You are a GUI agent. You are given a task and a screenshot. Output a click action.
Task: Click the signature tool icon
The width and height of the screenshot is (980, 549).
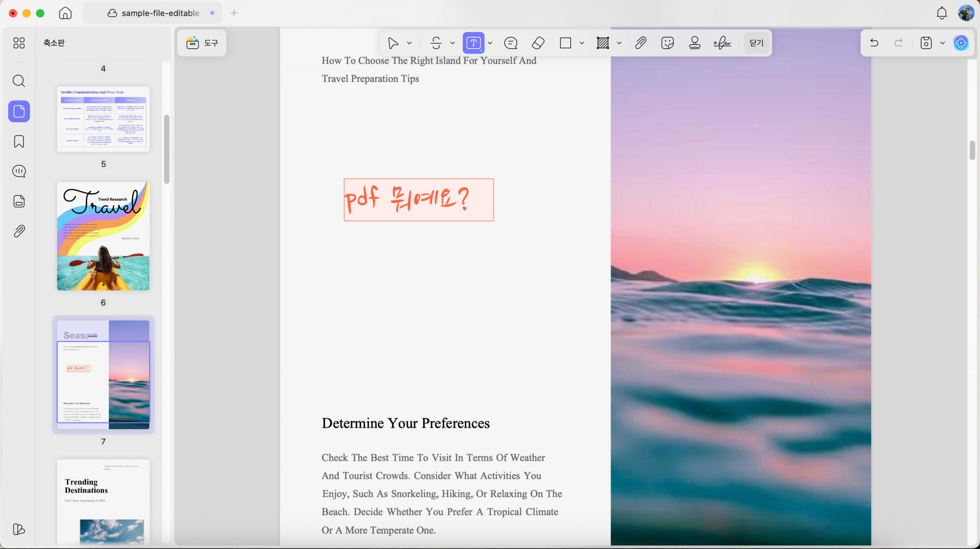coord(722,43)
